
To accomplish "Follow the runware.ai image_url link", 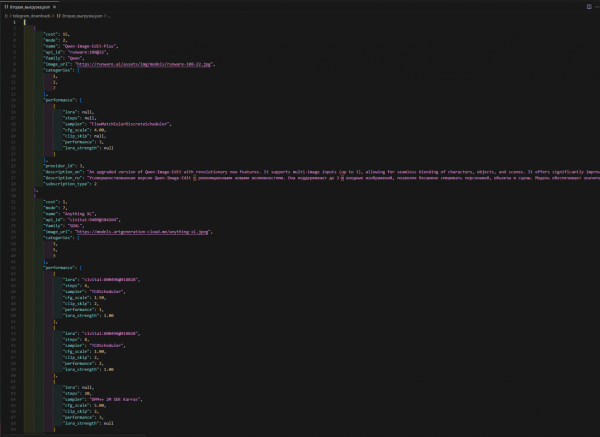I will tap(143, 64).
